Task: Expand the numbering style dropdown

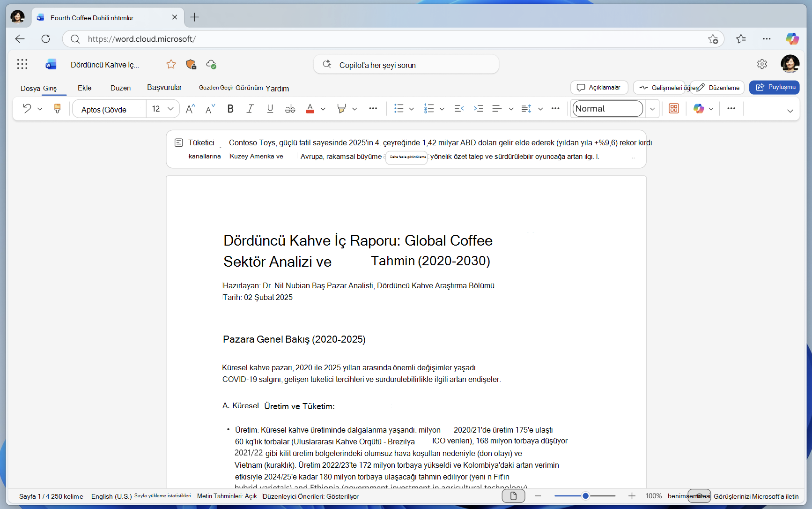Action: coord(442,109)
